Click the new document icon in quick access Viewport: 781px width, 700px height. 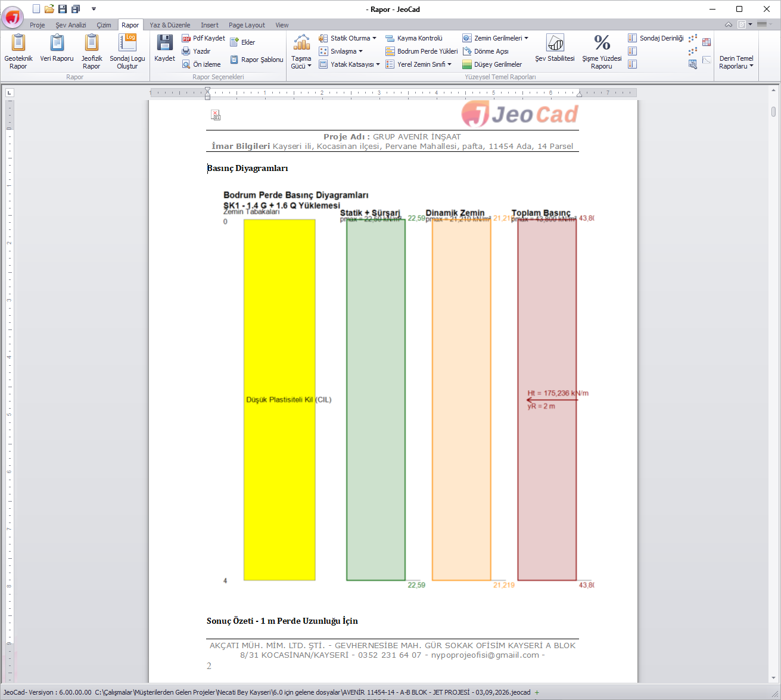click(36, 9)
